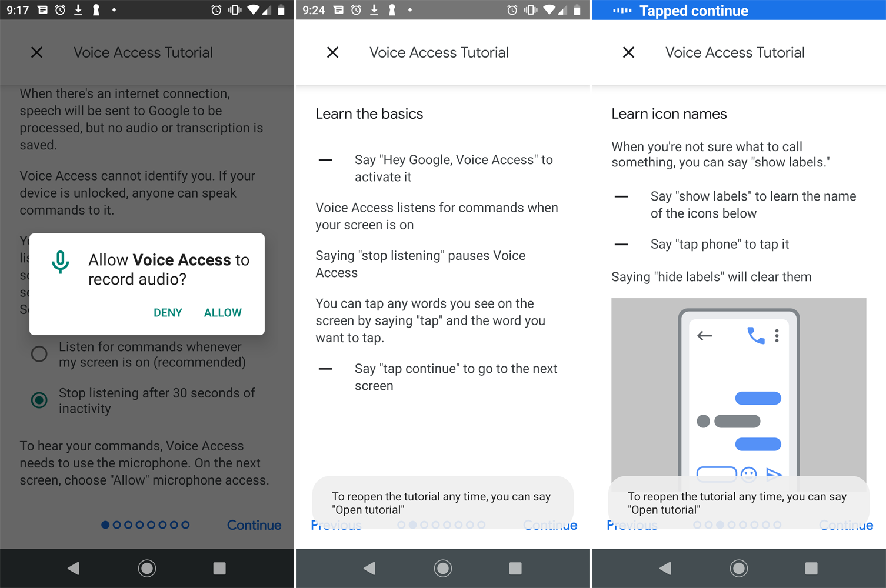This screenshot has width=886, height=588.
Task: Tap 'Say "tap continue" to go to the next screen'
Action: (456, 377)
